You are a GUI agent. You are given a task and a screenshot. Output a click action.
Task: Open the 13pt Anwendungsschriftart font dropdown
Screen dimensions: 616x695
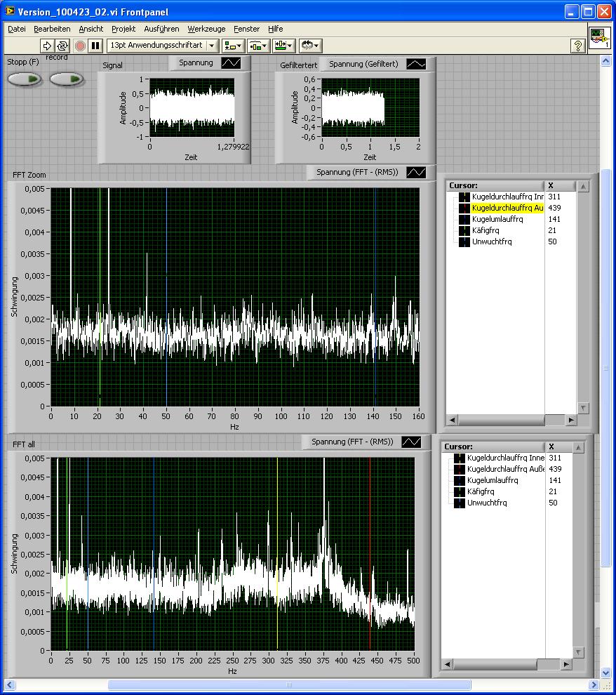click(161, 46)
